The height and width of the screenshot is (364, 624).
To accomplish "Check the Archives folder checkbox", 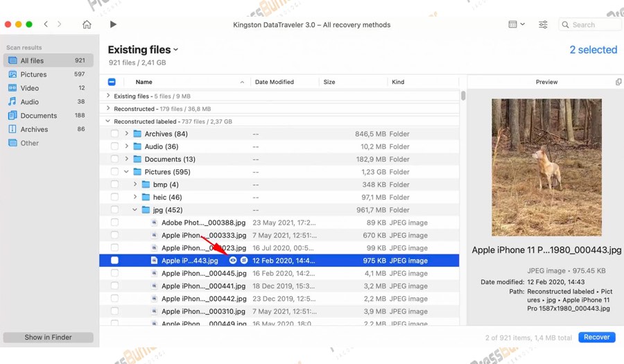I will (114, 134).
